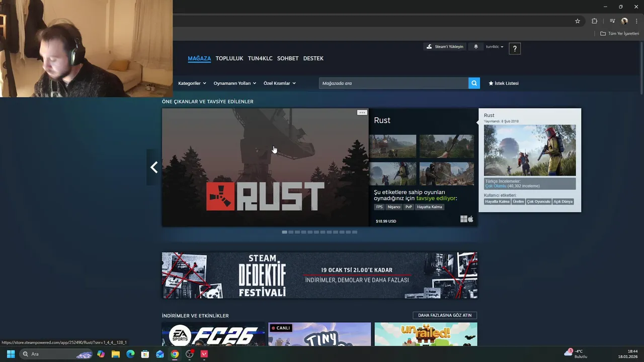Viewport: 644px width, 362px height.
Task: Click Üretim tag in Rust hover popup
Action: (518, 202)
